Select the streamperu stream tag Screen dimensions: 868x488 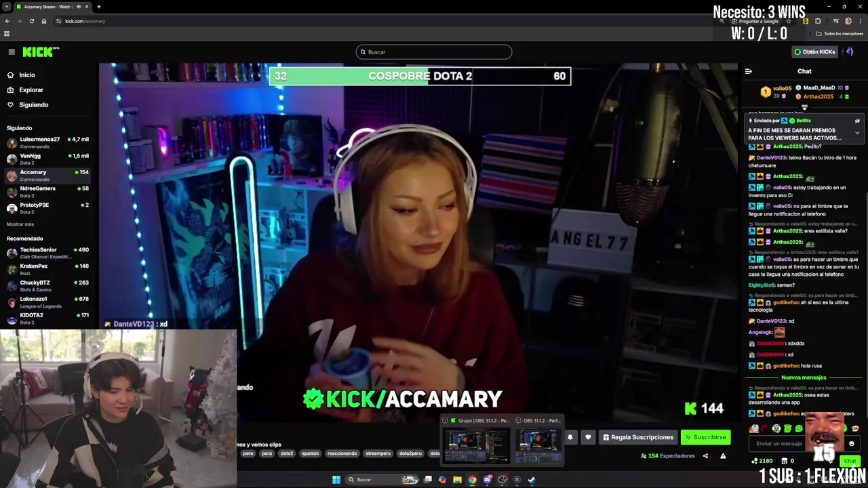click(x=378, y=453)
